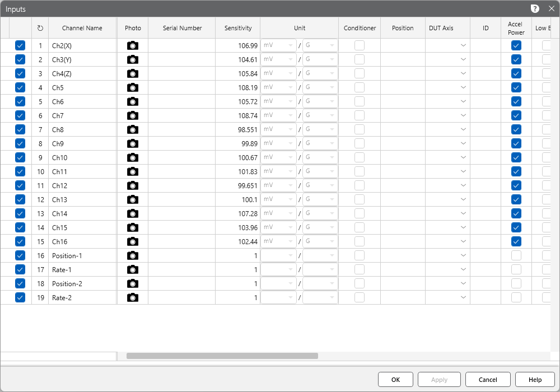The image size is (560, 392).
Task: Open the Rate-2 photo camera icon
Action: [x=132, y=297]
